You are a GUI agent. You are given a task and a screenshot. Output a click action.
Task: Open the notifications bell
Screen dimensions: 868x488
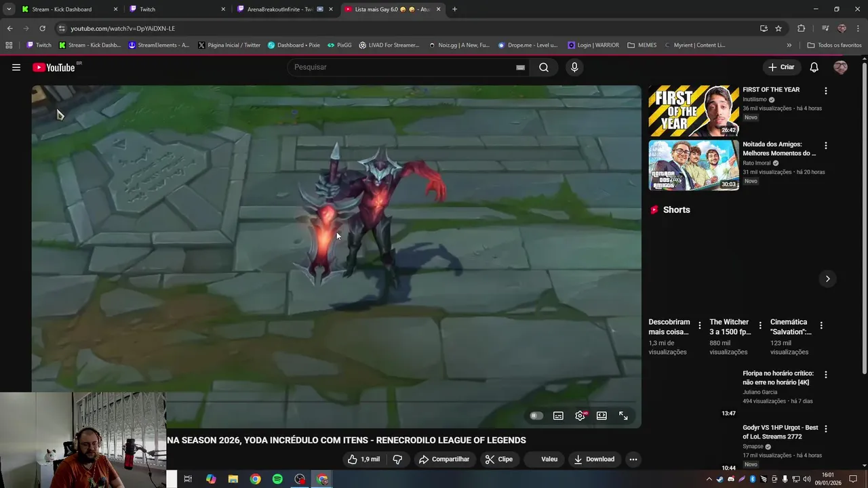pyautogui.click(x=814, y=67)
